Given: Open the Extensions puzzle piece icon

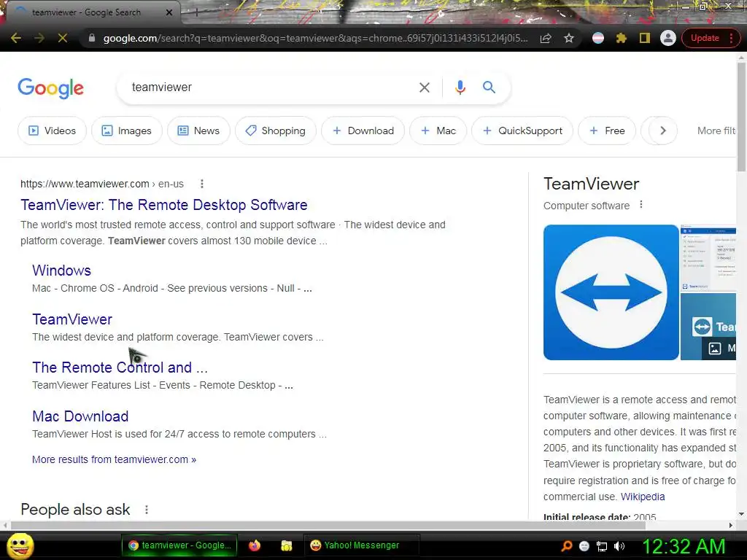Looking at the screenshot, I should coord(622,38).
